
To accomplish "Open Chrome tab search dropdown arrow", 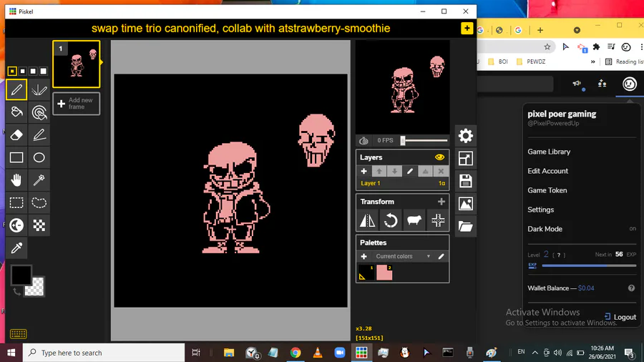I will pos(577,30).
